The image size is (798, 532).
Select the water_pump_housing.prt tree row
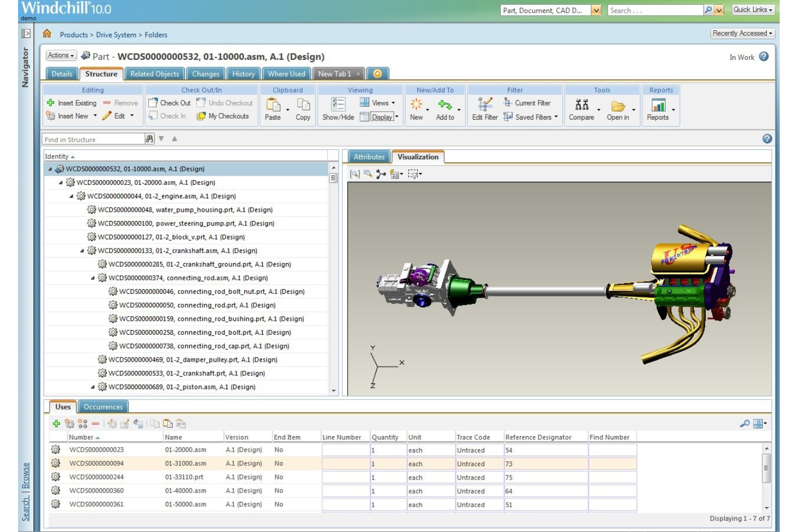point(187,210)
